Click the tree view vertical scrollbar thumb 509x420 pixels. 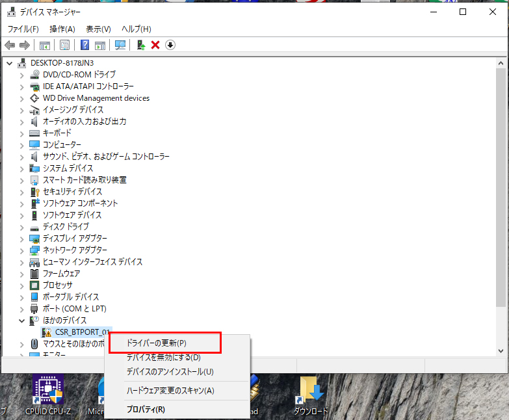(x=501, y=187)
